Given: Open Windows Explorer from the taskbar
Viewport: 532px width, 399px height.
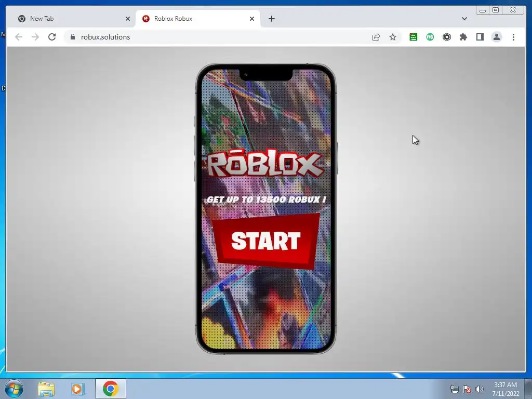Looking at the screenshot, I should coord(46,389).
